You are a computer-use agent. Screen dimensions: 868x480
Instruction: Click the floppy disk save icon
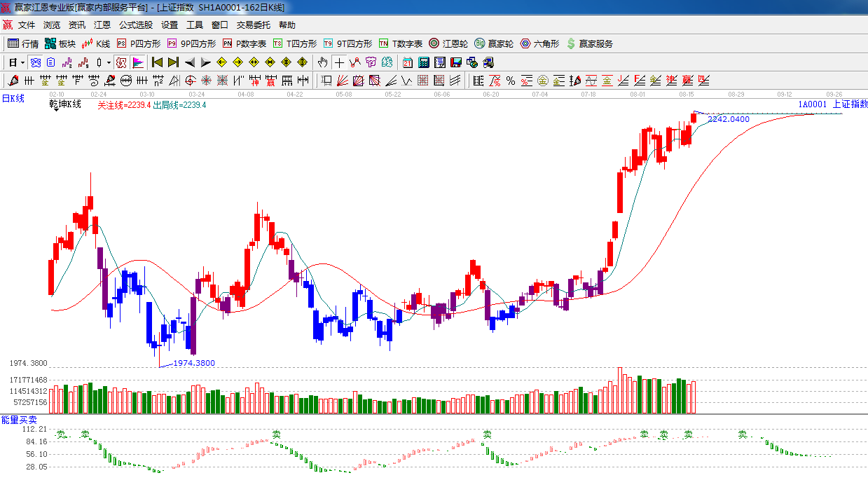point(456,62)
